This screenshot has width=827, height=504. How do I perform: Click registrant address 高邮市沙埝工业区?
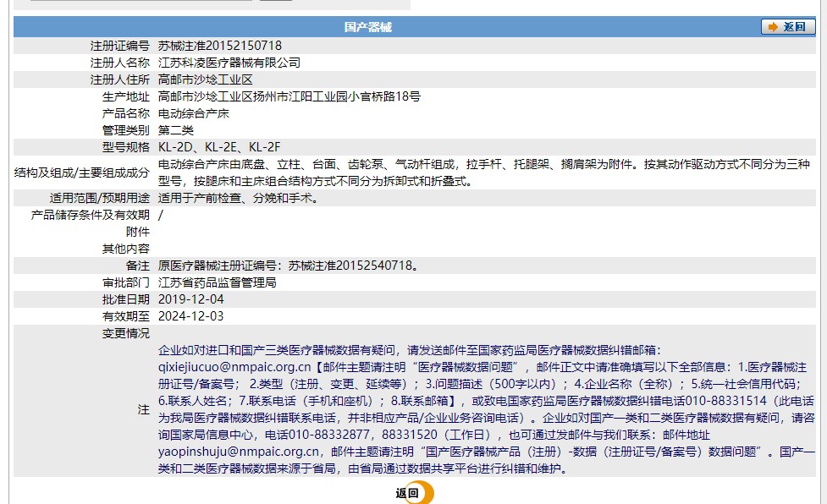[x=206, y=79]
